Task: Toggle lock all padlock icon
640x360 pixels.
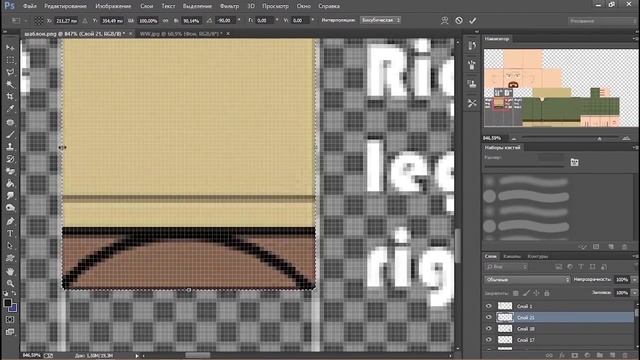Action: (547, 293)
